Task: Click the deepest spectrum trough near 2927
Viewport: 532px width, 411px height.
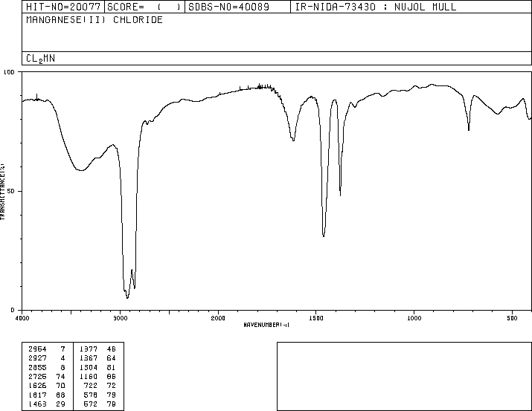Action: (127, 297)
